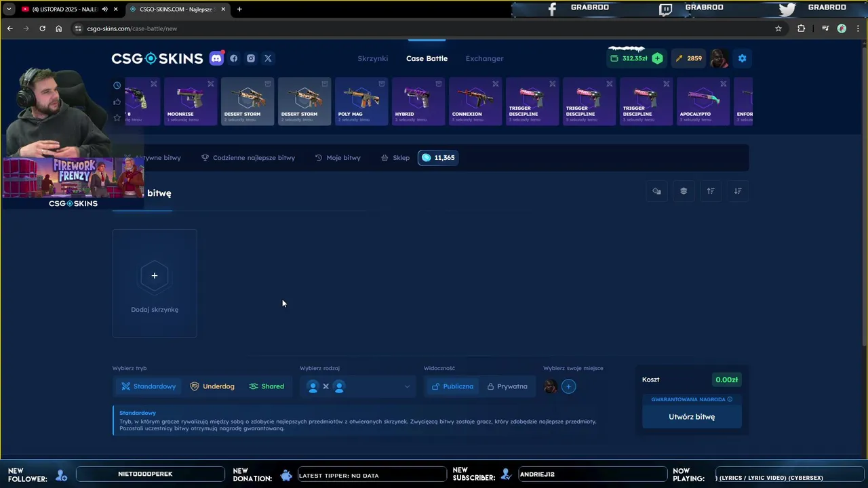Set visibility to Prywatna

click(507, 386)
